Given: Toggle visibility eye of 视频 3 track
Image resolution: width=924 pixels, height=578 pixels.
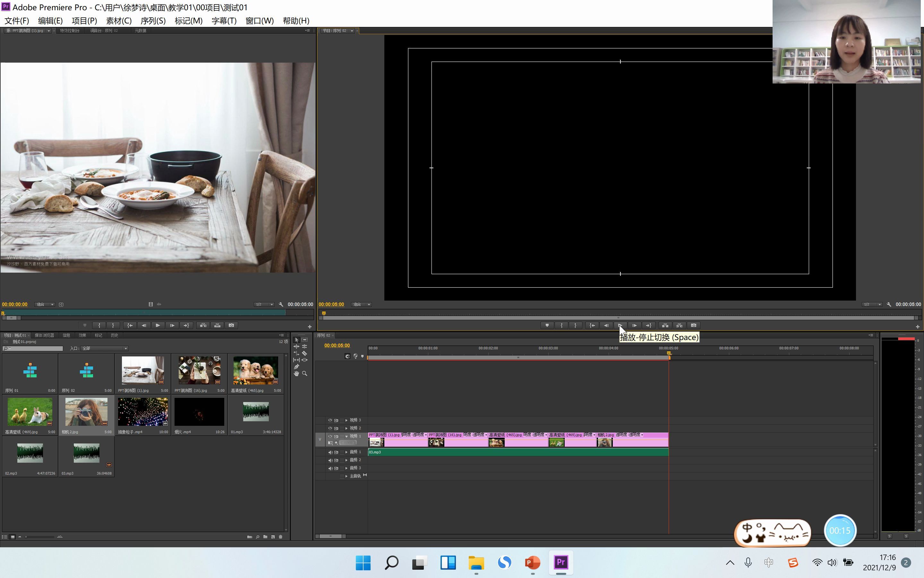Looking at the screenshot, I should (x=330, y=421).
